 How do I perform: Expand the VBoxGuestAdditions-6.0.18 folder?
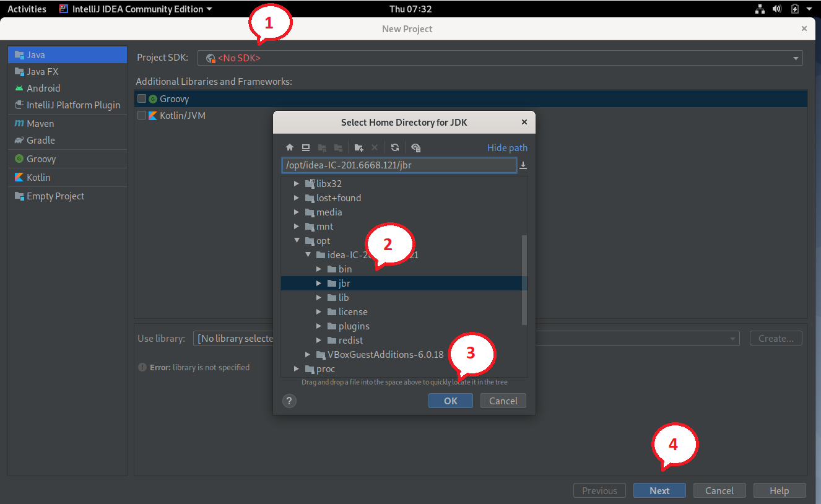[308, 354]
